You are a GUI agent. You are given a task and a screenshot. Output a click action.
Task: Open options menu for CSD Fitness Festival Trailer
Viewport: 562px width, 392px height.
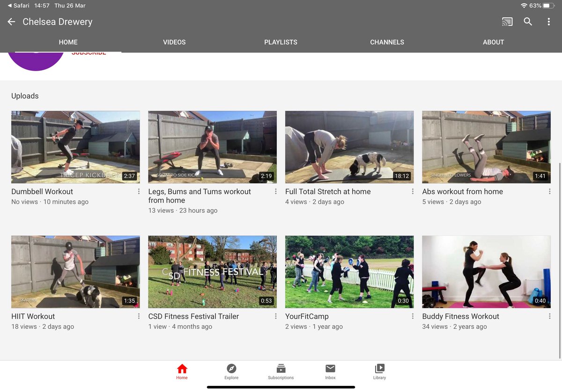coord(275,316)
